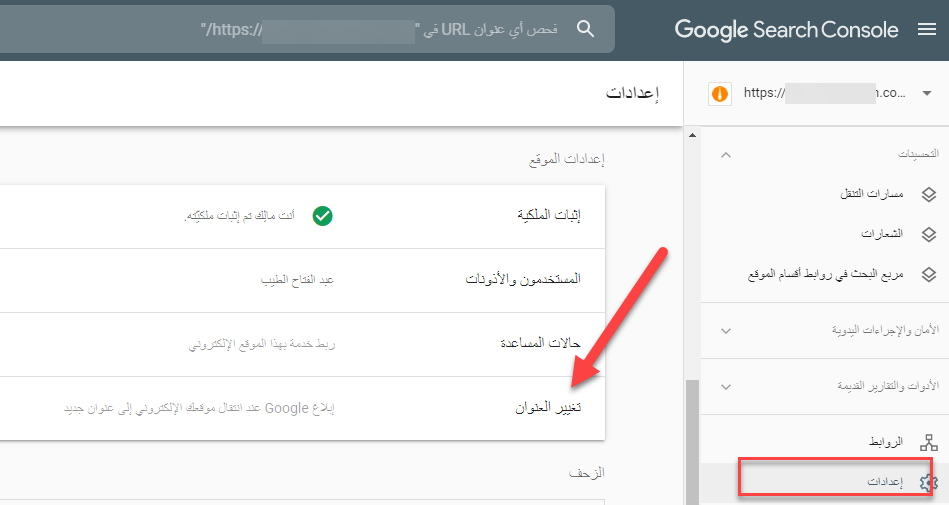
Task: Open إثبات الملكية ownership verification row
Action: click(x=302, y=216)
